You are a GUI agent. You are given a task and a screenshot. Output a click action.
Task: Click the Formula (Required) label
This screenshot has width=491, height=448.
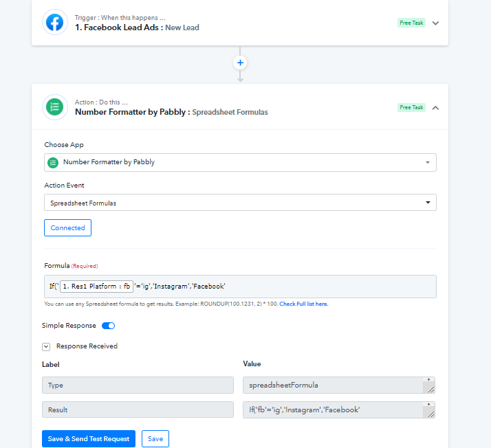71,266
